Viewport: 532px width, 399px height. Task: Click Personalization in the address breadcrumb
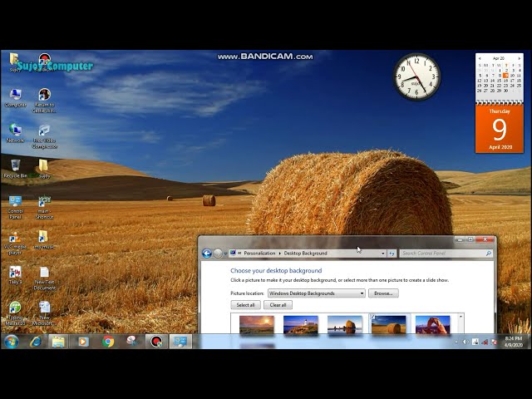(x=259, y=253)
